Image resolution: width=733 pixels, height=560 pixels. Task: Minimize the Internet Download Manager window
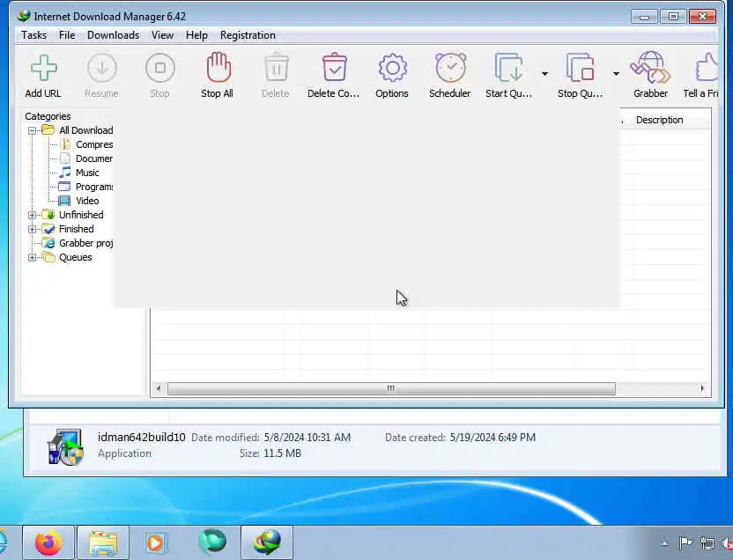(x=644, y=17)
